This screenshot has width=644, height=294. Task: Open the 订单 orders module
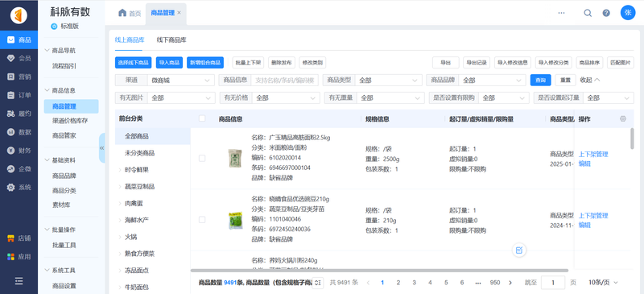coord(19,95)
